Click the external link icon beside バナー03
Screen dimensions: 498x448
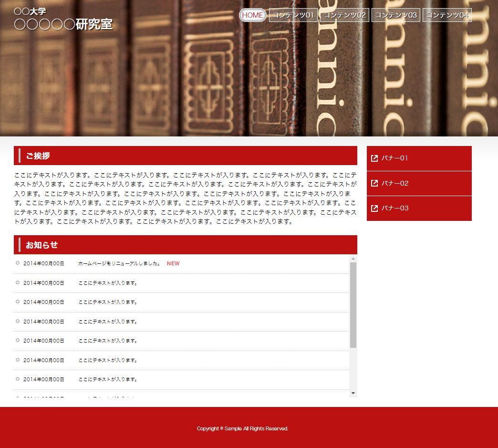point(374,208)
